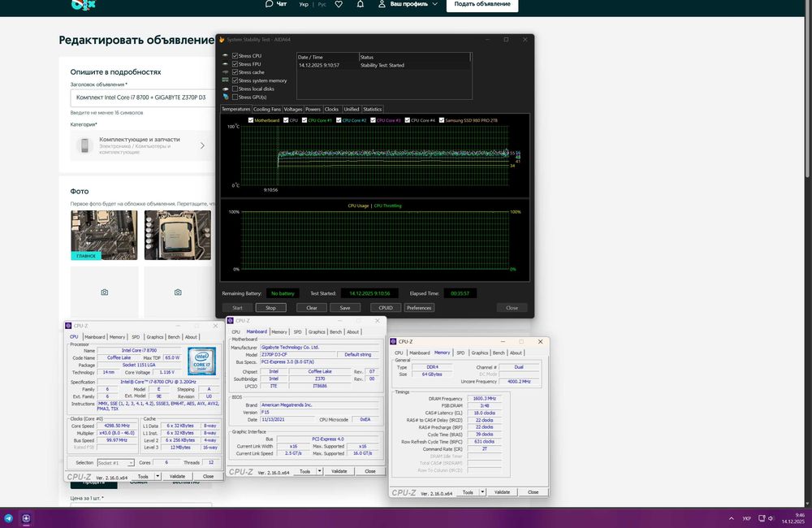
Task: Select the CPU socket photo thumbnail
Action: (x=178, y=235)
